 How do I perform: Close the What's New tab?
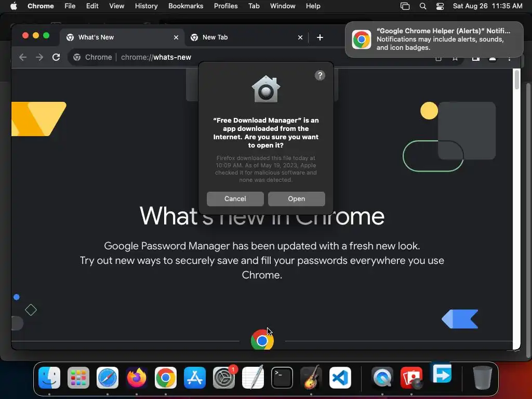[176, 37]
